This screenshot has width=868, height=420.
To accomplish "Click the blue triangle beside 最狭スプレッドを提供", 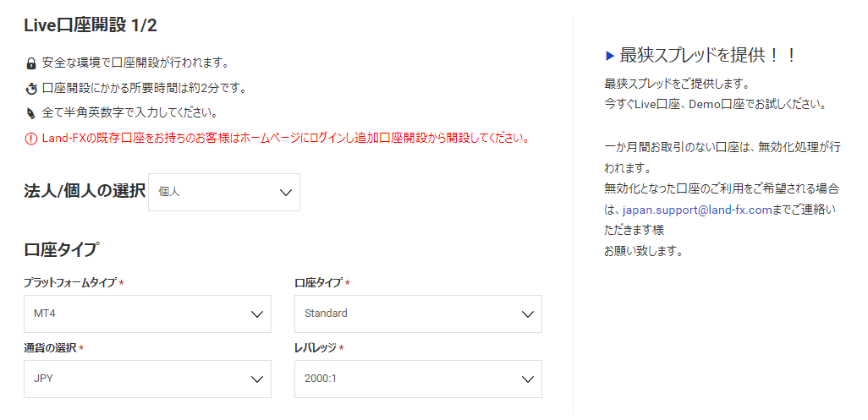I will click(x=610, y=55).
